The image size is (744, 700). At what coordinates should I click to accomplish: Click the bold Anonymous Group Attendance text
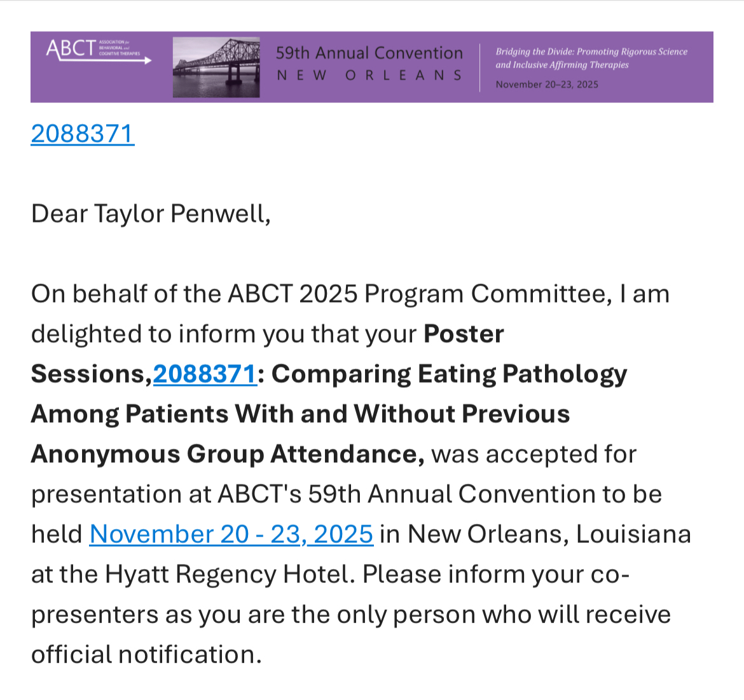(227, 454)
